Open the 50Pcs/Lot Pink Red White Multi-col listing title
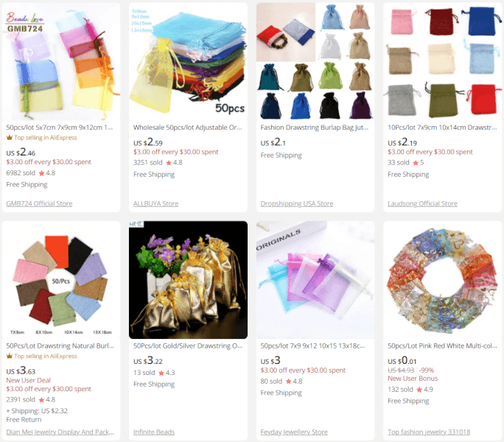The image size is (504, 442). (x=442, y=346)
